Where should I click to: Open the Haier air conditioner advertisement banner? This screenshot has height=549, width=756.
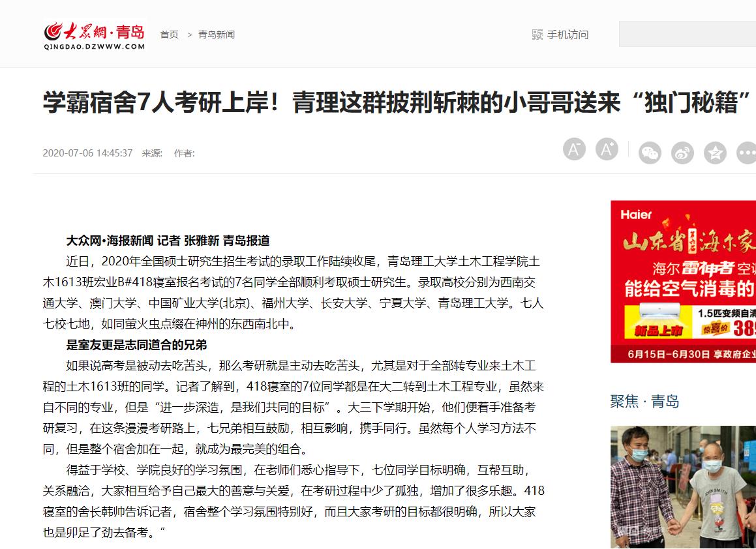[x=683, y=282]
